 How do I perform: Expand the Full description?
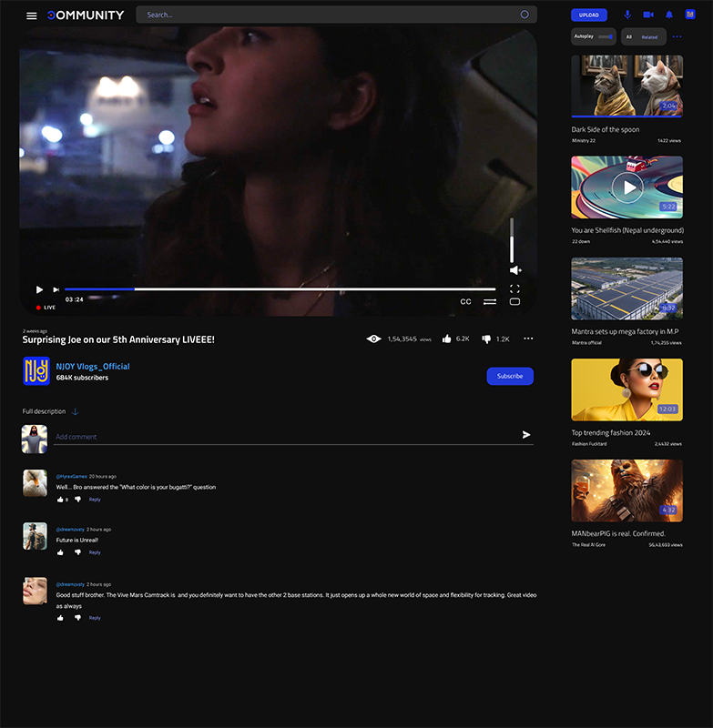click(x=75, y=412)
